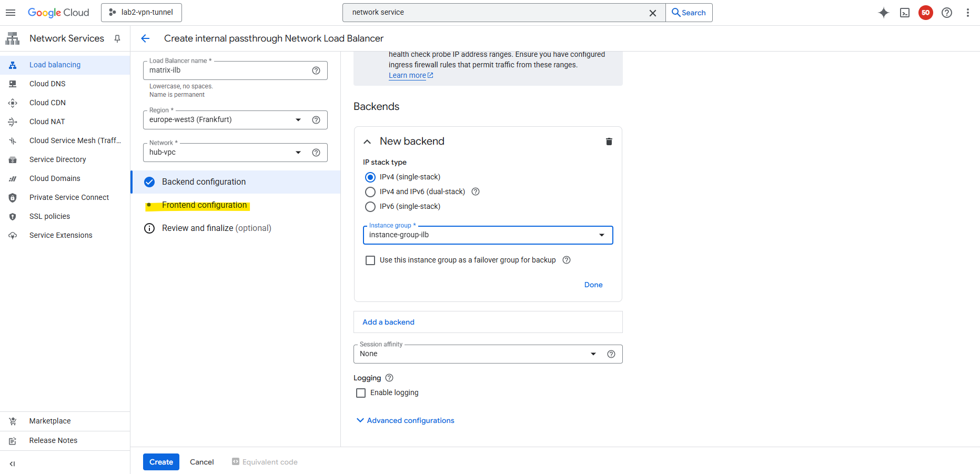Image resolution: width=980 pixels, height=474 pixels.
Task: Expand Advanced configurations section
Action: click(406, 420)
